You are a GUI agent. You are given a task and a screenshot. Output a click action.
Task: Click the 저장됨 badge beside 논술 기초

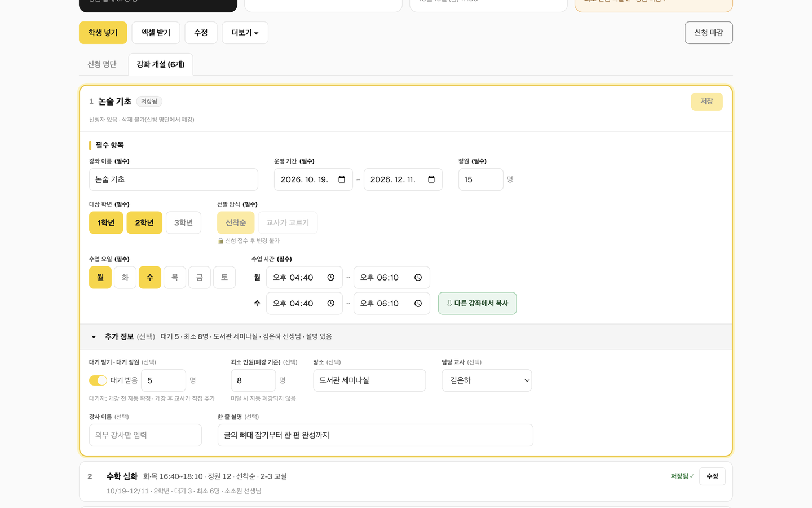(x=149, y=102)
